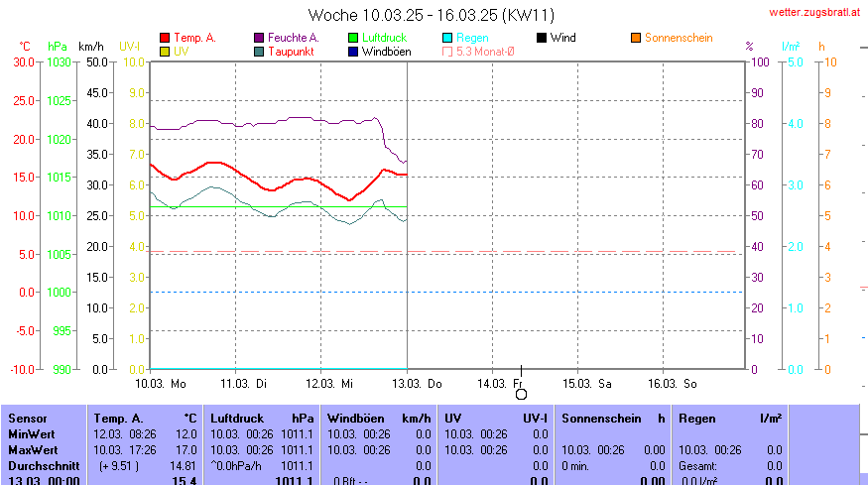
Task: Select the Durchschnitt row label
Action: click(x=40, y=464)
